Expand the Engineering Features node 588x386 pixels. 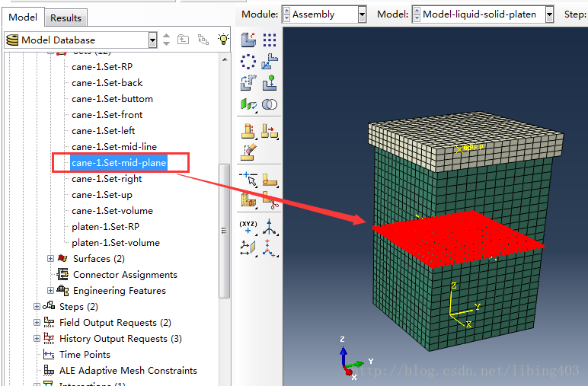(50, 290)
